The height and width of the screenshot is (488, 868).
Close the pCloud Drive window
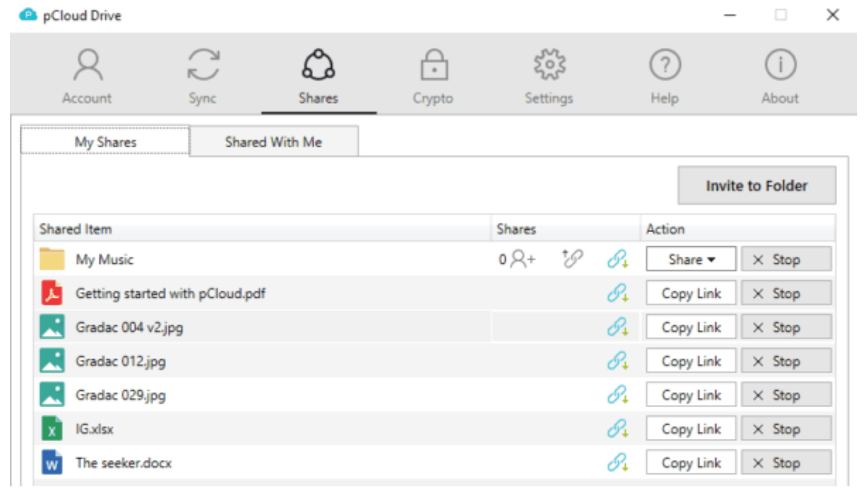coord(832,15)
